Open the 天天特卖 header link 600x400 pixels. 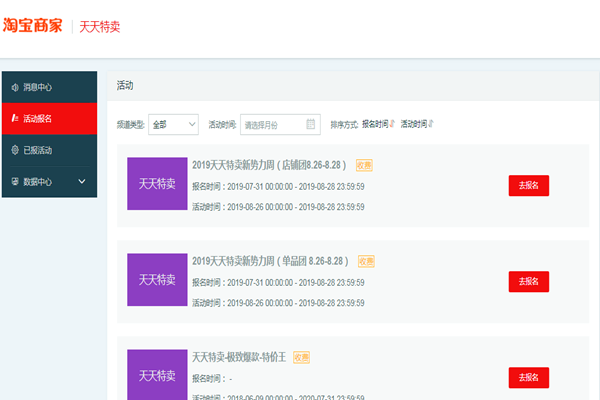[x=100, y=27]
